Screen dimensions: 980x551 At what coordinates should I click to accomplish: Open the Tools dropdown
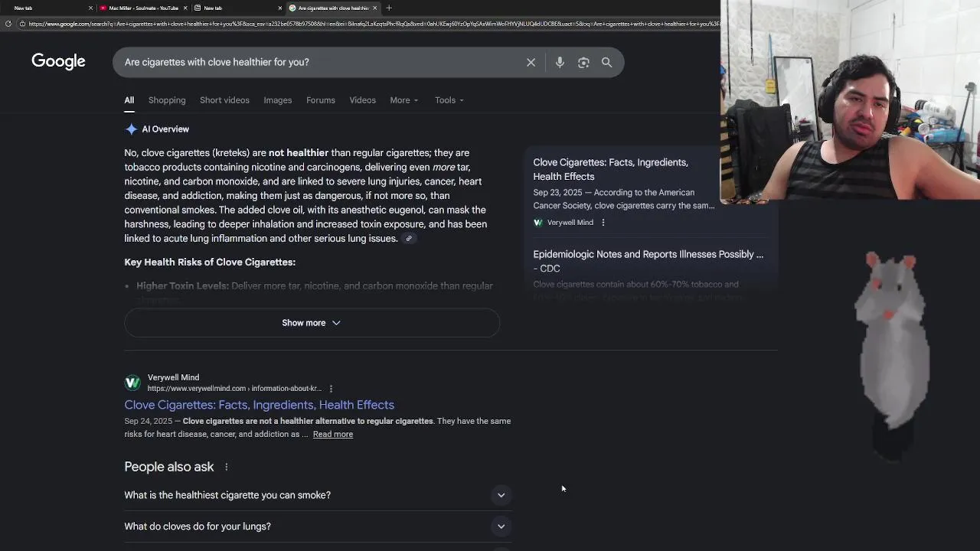pos(449,100)
